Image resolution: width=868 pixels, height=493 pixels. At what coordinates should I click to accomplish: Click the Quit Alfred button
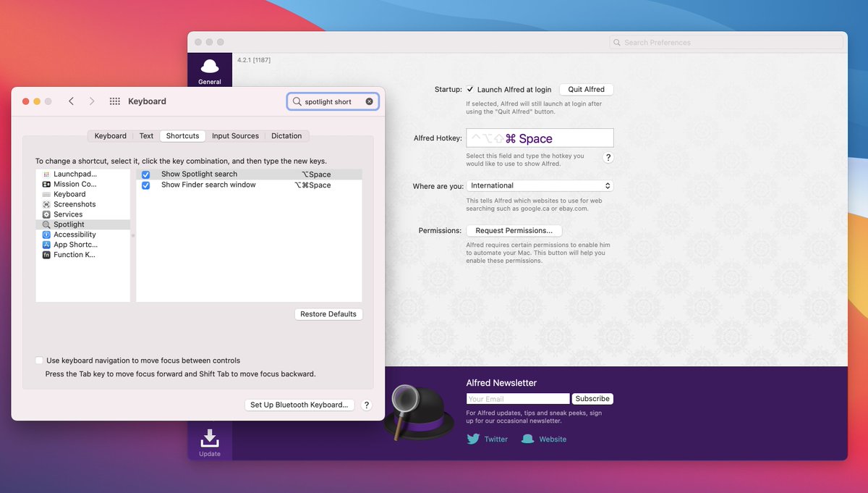click(x=587, y=90)
